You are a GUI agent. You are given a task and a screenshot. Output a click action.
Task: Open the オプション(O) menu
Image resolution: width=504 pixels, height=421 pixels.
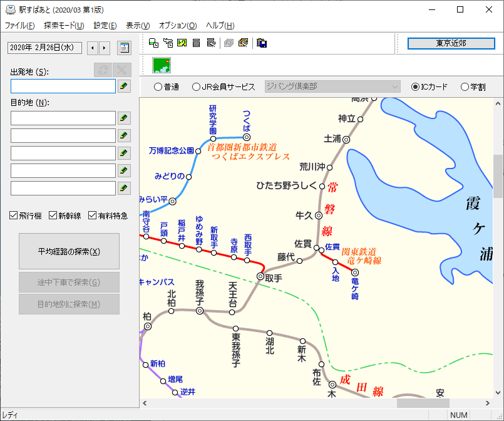[x=178, y=26]
